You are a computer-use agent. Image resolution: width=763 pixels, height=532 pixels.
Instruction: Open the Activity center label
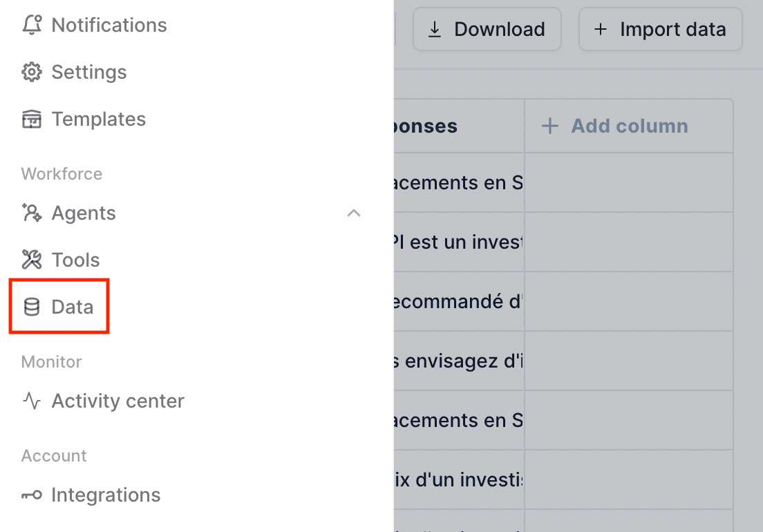118,401
